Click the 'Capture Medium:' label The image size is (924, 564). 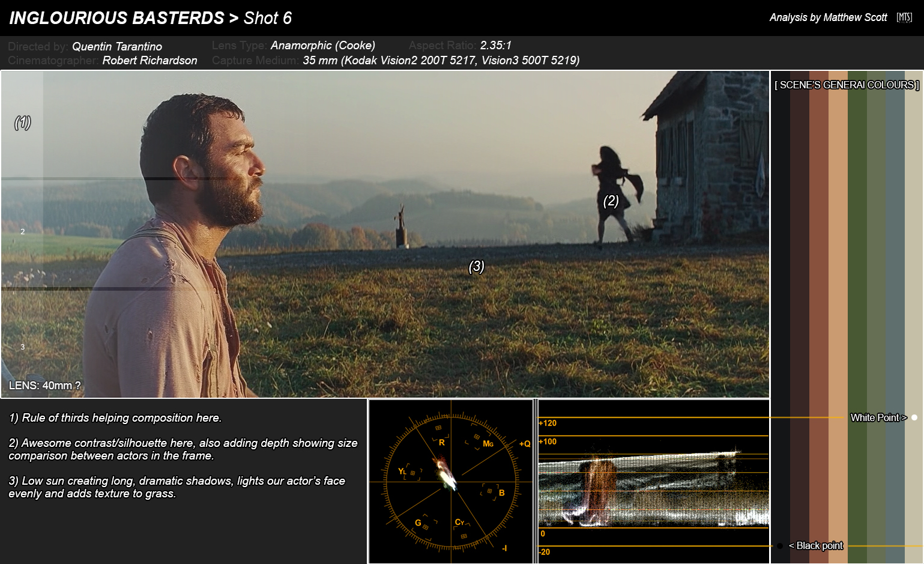tap(256, 60)
